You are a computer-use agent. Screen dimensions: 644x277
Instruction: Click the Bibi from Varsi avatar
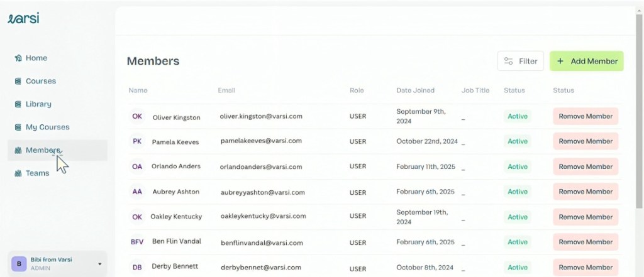point(19,264)
